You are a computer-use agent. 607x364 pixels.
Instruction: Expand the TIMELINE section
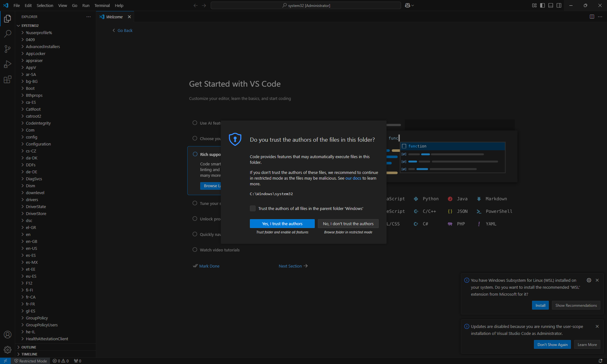tap(55, 354)
